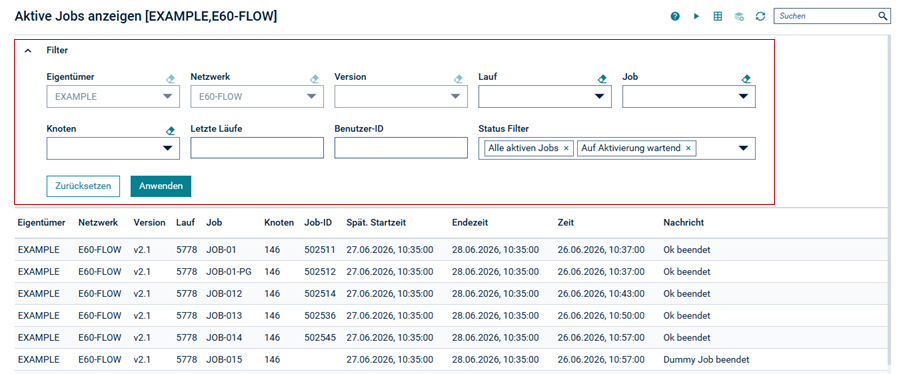This screenshot has height=374, width=901.
Task: Select the JOB-013 cell
Action: click(224, 315)
